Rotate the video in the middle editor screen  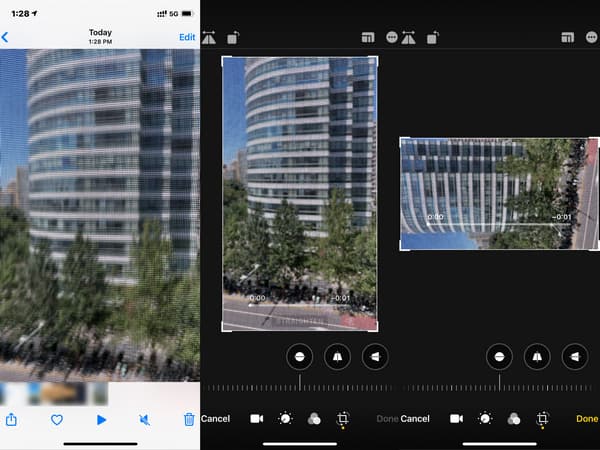point(233,38)
